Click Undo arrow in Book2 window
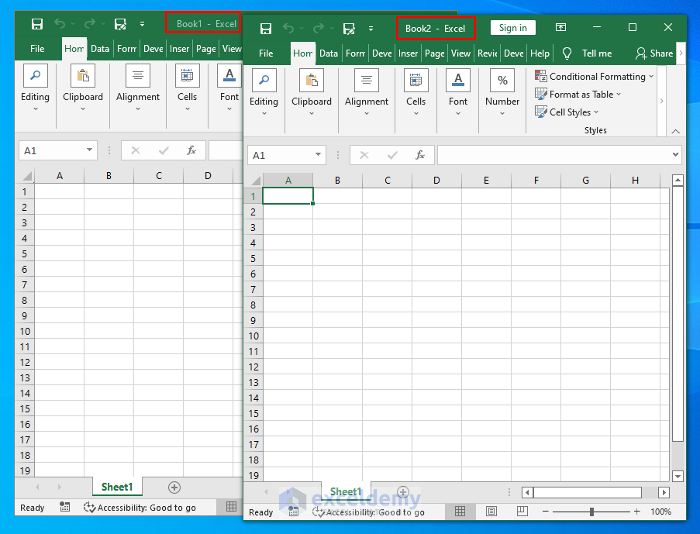This screenshot has width=700, height=534. tap(288, 29)
